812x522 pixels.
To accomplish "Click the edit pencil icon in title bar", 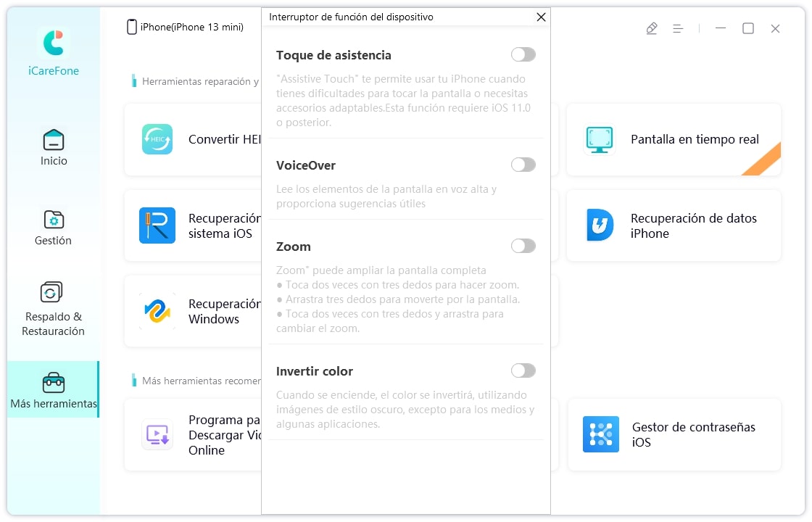I will 651,28.
